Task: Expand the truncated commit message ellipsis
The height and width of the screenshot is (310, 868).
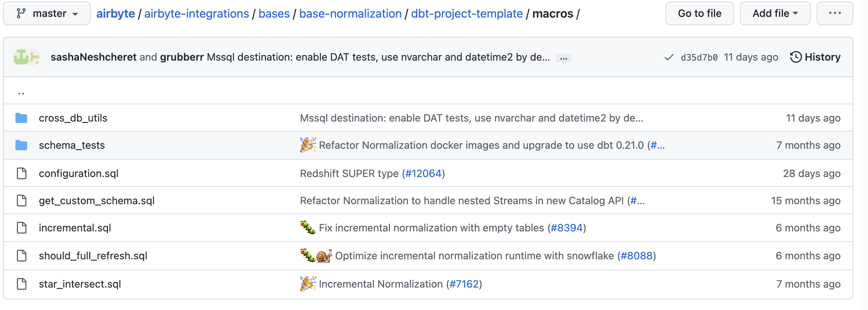Action: tap(564, 58)
